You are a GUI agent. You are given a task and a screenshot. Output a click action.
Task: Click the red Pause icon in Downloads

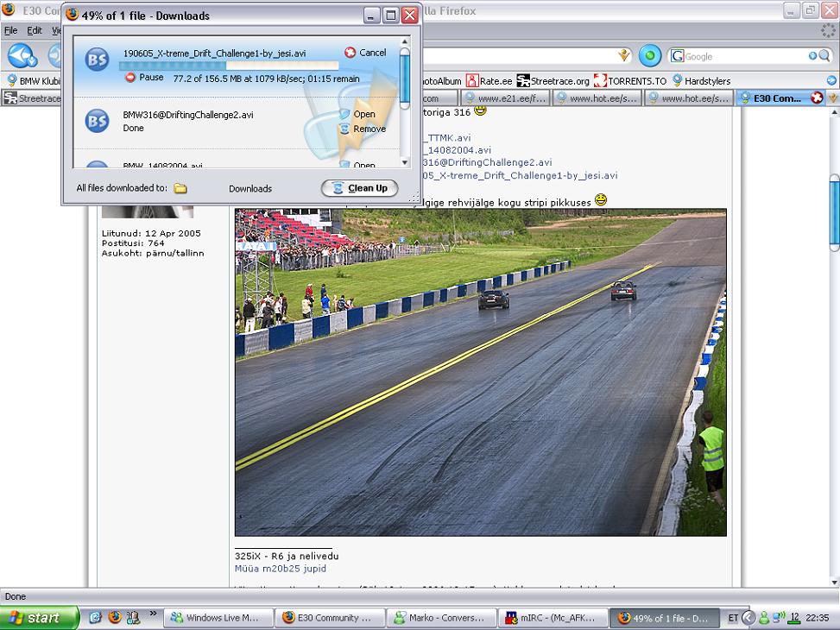[129, 77]
